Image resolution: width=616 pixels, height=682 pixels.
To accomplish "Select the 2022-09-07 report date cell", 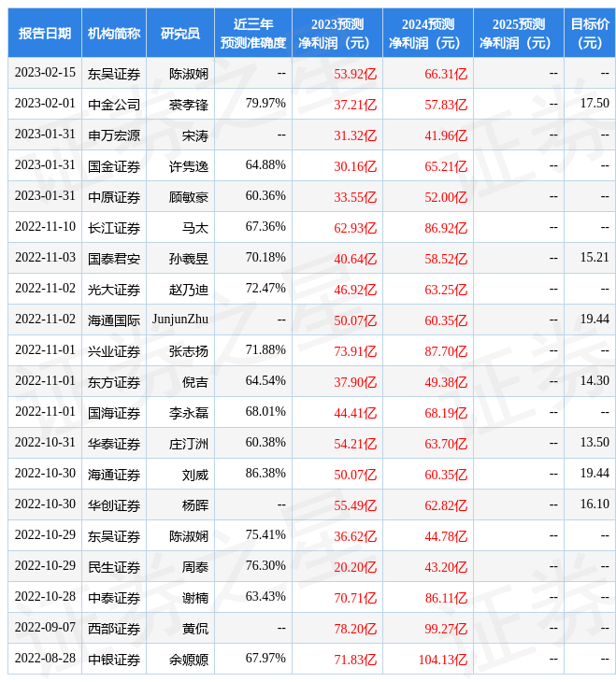I will click(45, 628).
